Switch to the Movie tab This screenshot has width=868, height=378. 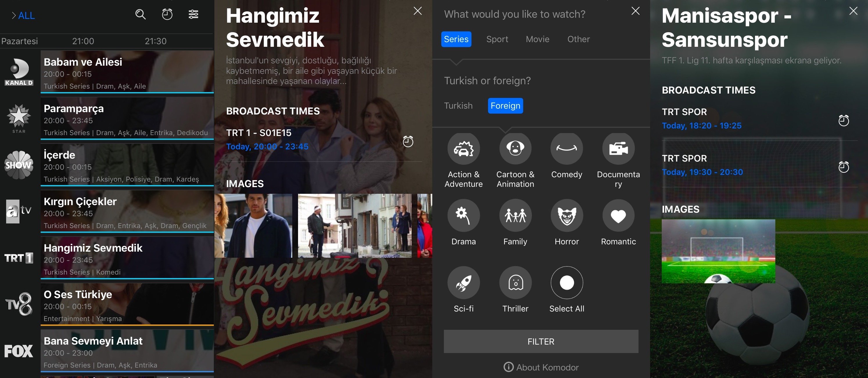point(537,39)
